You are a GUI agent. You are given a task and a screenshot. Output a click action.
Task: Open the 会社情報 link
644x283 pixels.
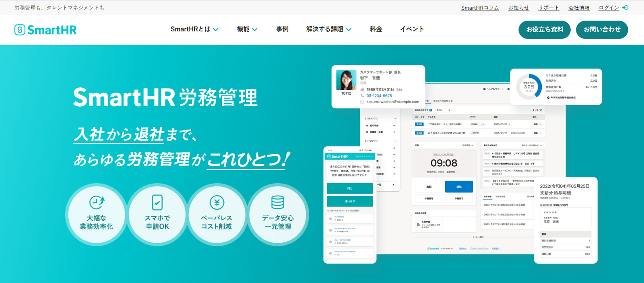point(579,8)
